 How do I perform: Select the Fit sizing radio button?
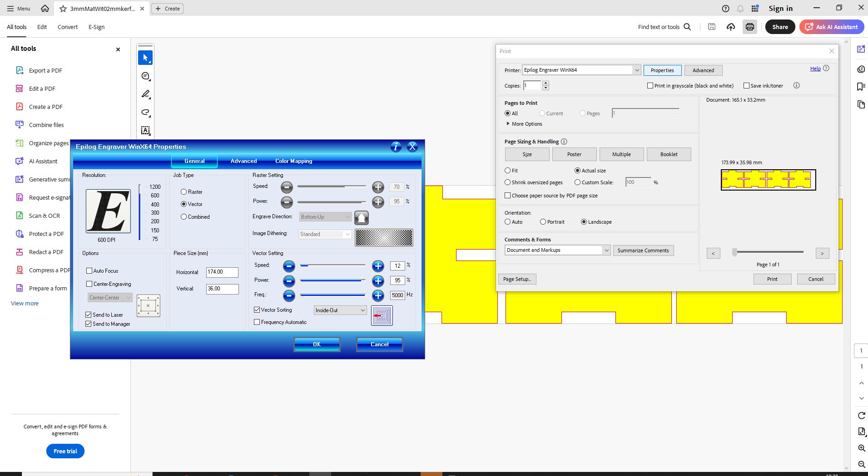508,171
